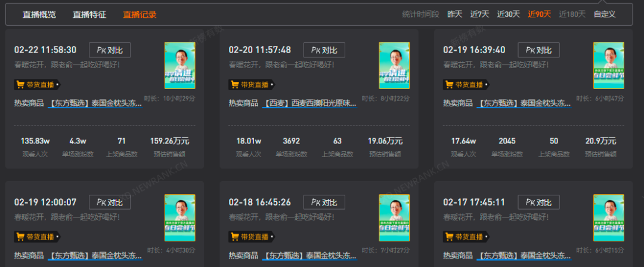Choose the 近90天 time range
The image size is (644, 267).
tap(539, 14)
